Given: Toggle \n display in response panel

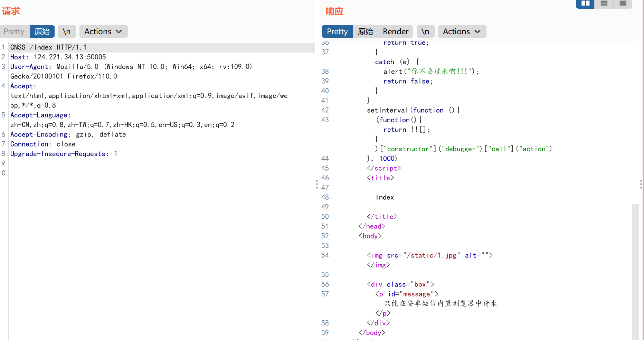Looking at the screenshot, I should [425, 31].
